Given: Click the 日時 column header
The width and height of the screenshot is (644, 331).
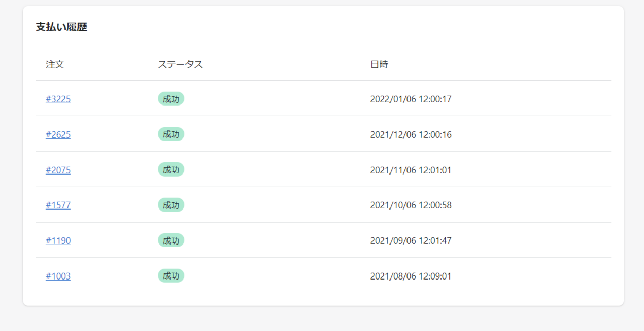Looking at the screenshot, I should point(379,65).
